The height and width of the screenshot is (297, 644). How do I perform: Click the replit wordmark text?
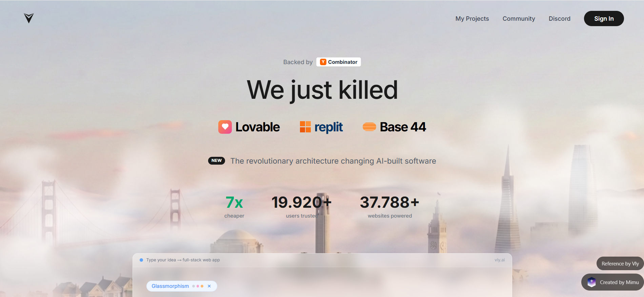[x=328, y=127]
